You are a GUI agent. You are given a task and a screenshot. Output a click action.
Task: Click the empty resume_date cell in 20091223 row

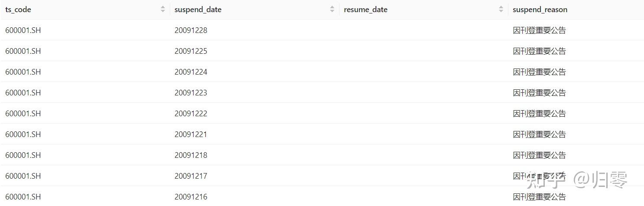pyautogui.click(x=423, y=93)
